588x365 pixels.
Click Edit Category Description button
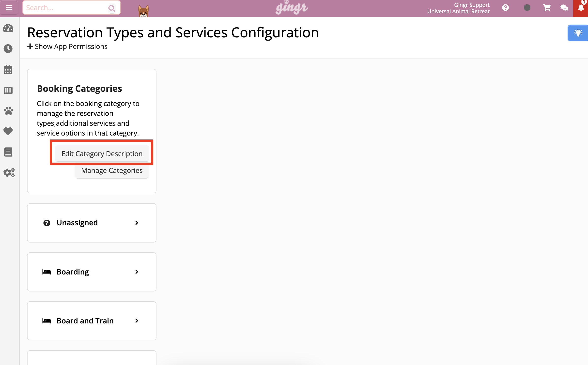coord(102,153)
